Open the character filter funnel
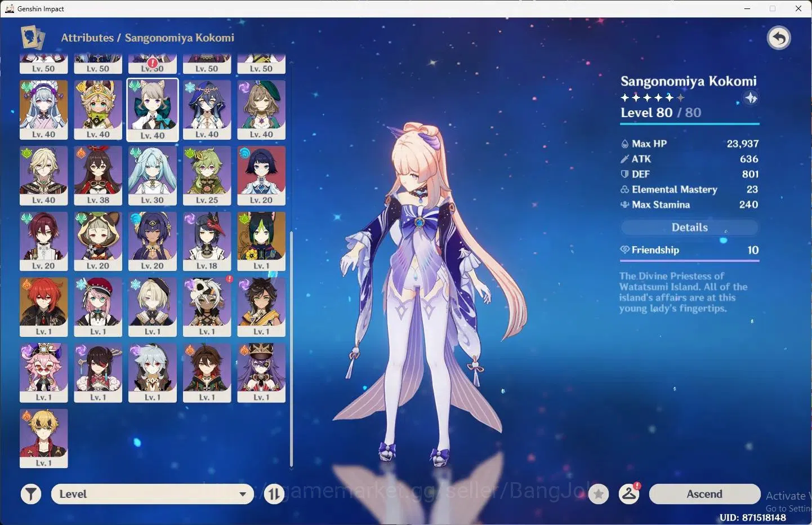Image resolution: width=812 pixels, height=525 pixels. coord(31,494)
